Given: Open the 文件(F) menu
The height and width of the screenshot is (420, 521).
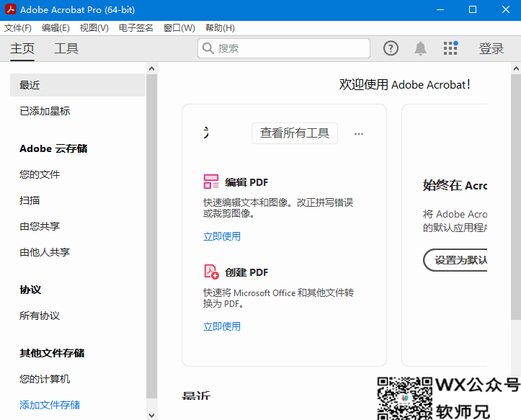Looking at the screenshot, I should 18,28.
